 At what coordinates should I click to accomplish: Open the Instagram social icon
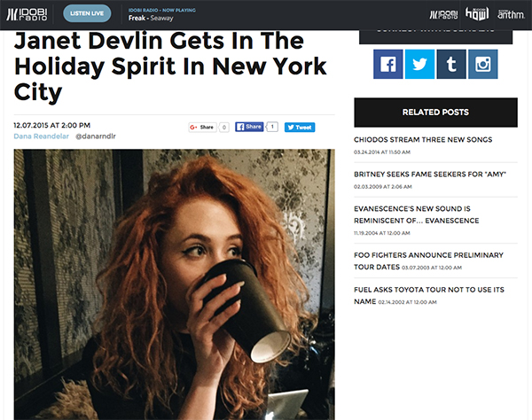(483, 64)
